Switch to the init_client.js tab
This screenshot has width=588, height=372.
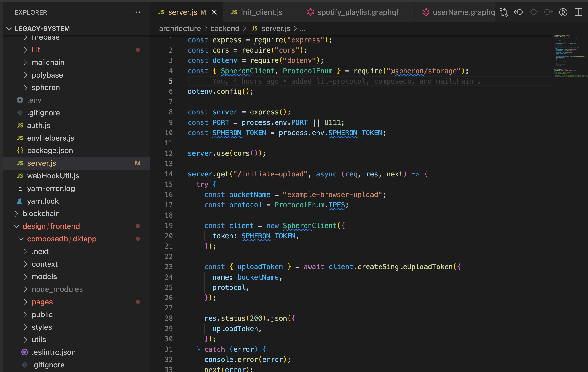(x=261, y=12)
